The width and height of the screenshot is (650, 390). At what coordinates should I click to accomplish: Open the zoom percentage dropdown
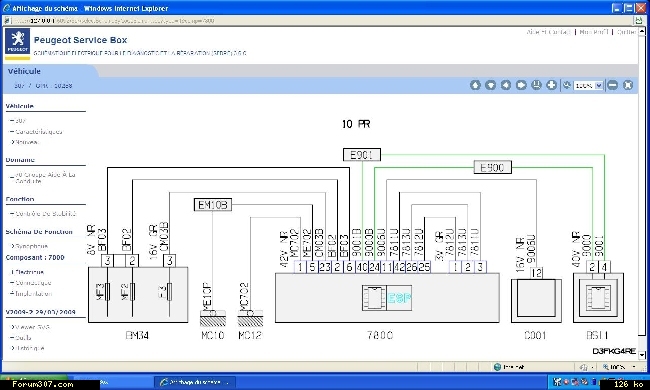click(x=588, y=85)
